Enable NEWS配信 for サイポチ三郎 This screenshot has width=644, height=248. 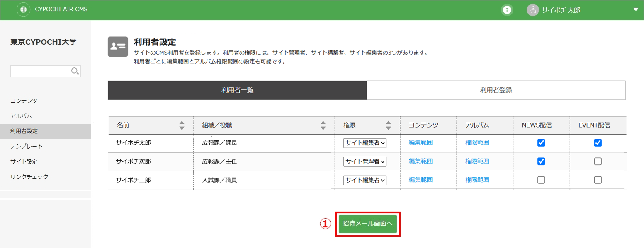point(541,180)
